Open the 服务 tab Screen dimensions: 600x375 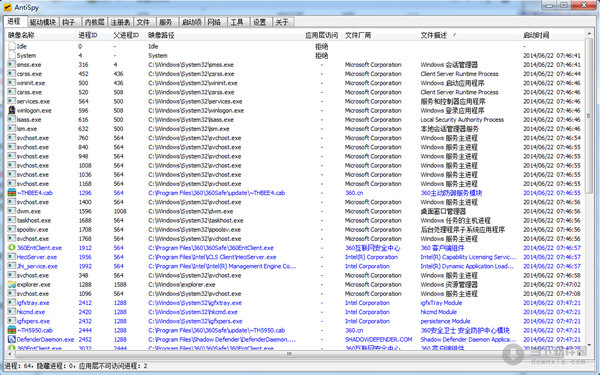point(166,22)
